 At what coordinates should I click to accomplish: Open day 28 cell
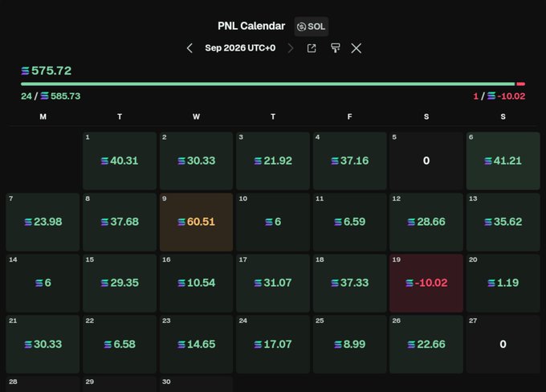43,384
